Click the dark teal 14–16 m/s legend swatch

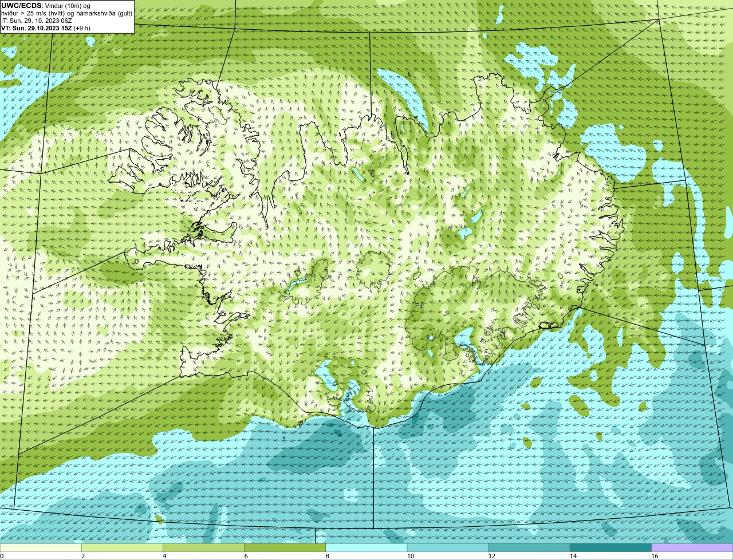pos(610,548)
